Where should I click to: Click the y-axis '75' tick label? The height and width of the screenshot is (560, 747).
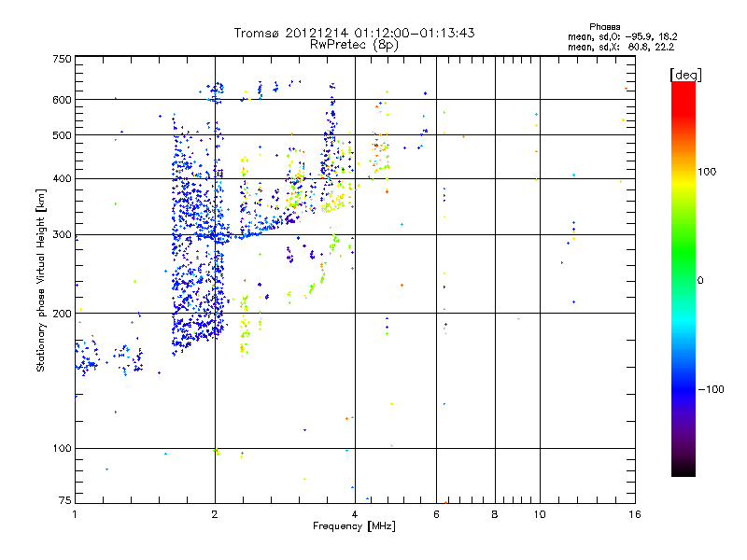point(65,500)
